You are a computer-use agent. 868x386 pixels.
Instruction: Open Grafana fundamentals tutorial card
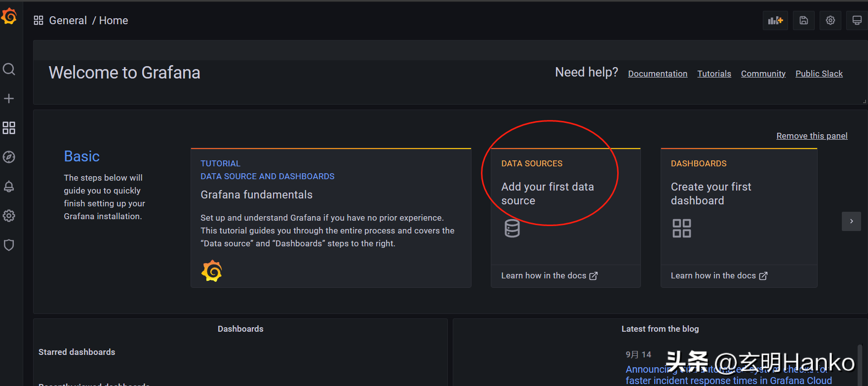331,218
